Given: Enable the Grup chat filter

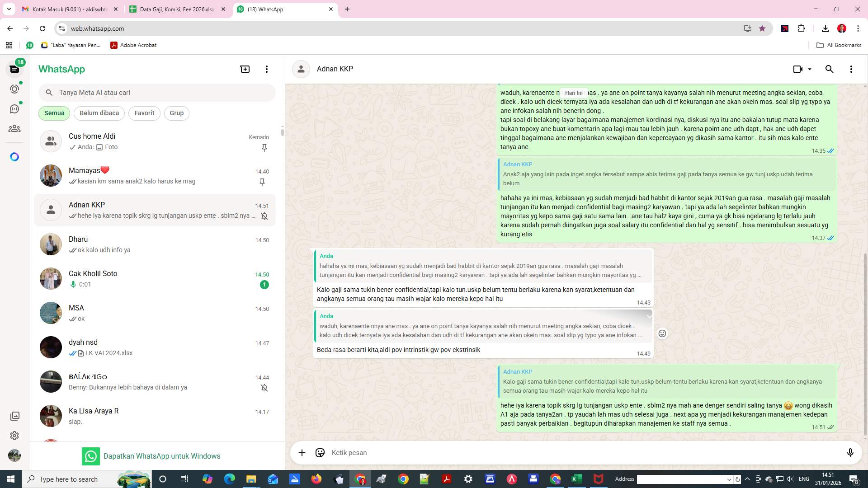Looking at the screenshot, I should [x=176, y=113].
